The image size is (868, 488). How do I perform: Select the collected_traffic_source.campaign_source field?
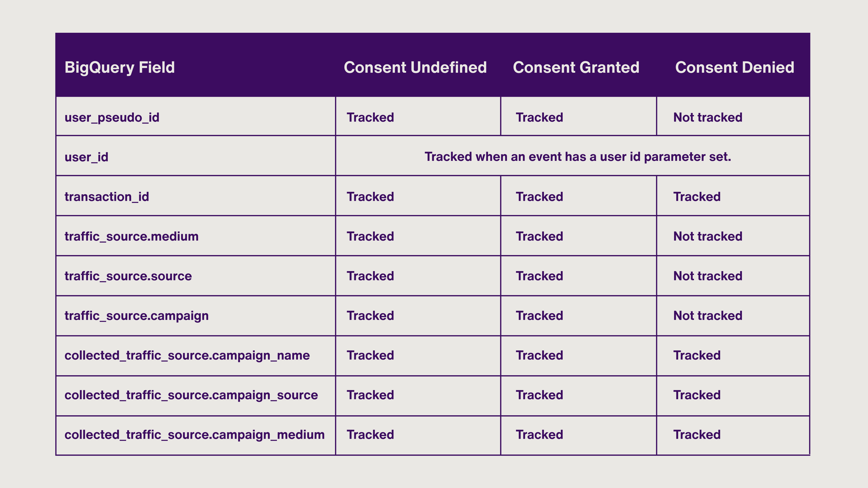(x=191, y=395)
